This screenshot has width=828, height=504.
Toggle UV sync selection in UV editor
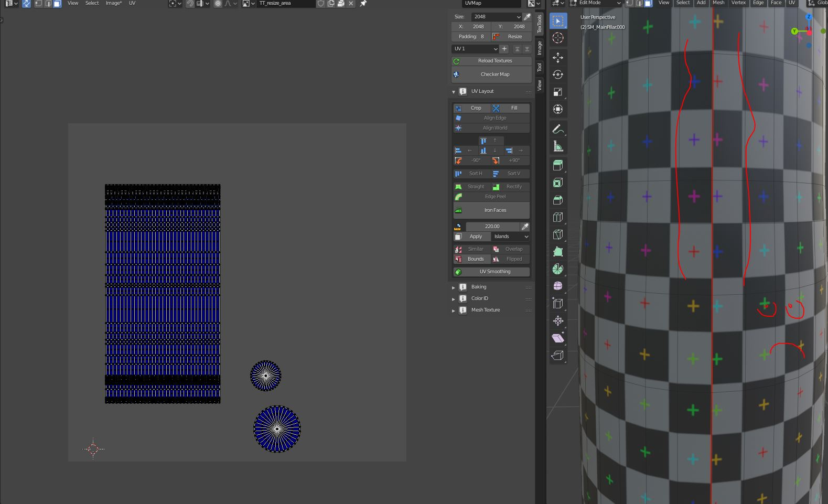(x=26, y=3)
